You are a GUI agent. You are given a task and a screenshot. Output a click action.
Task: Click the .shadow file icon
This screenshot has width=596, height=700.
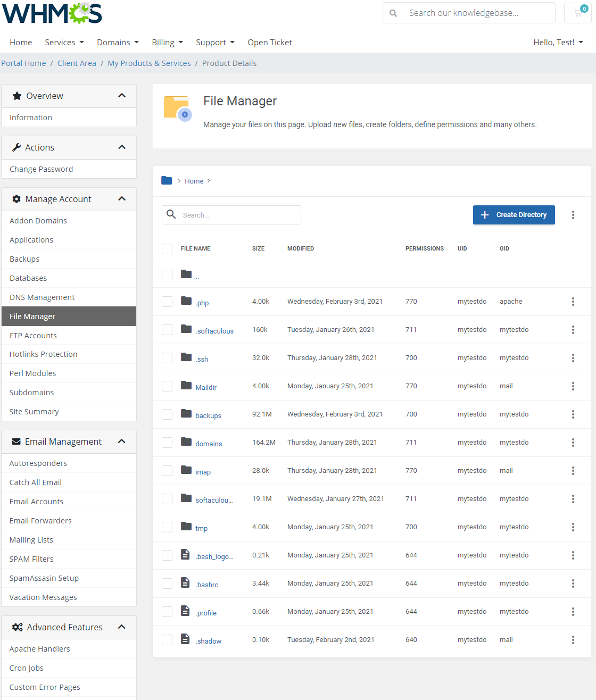point(185,639)
